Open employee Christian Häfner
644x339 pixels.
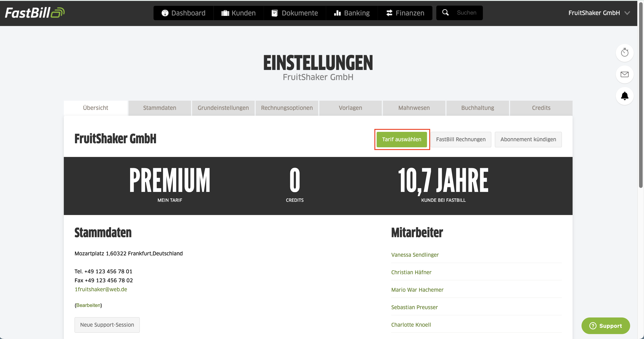pyautogui.click(x=411, y=272)
